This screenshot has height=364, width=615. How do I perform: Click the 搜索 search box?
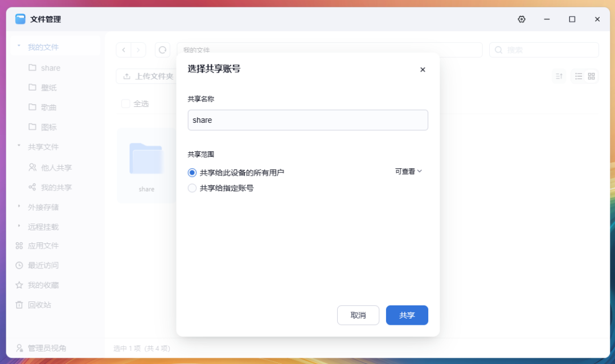[x=544, y=49]
